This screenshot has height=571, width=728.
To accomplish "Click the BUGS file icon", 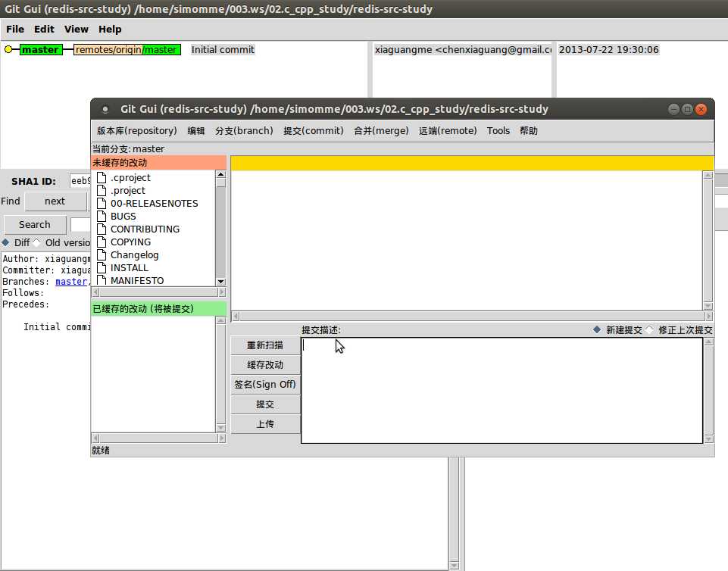I will pos(102,217).
